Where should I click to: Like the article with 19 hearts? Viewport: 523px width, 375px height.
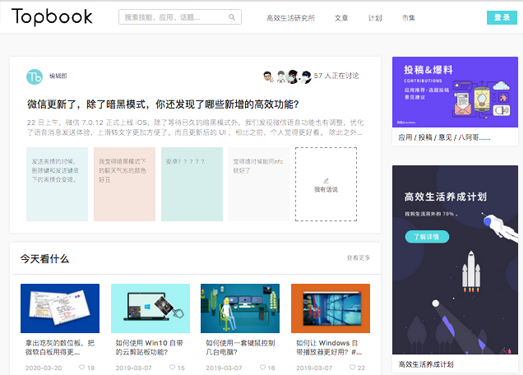coord(82,367)
